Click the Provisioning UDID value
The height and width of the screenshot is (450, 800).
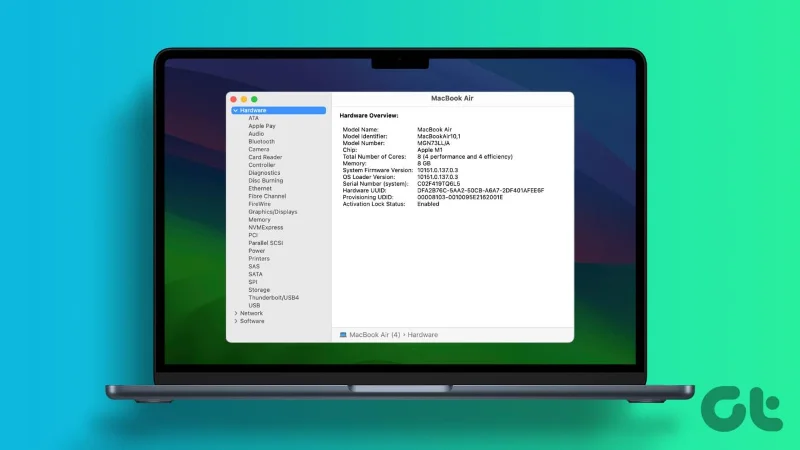pyautogui.click(x=460, y=197)
